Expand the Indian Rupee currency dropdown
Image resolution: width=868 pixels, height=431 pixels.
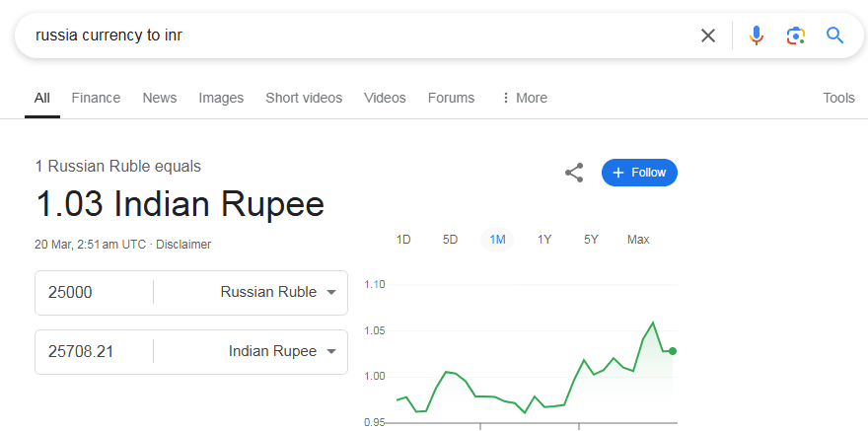tap(331, 352)
